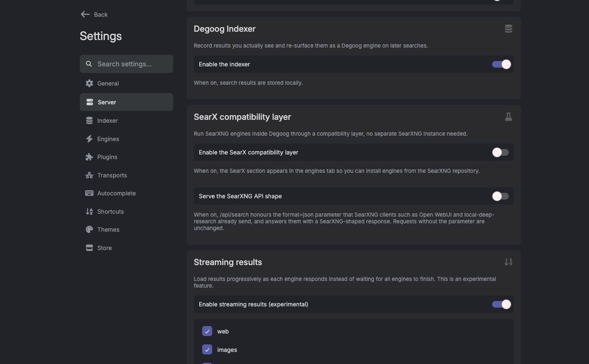This screenshot has width=589, height=364.
Task: Click the Indexer database icon in sidebar
Action: [89, 121]
